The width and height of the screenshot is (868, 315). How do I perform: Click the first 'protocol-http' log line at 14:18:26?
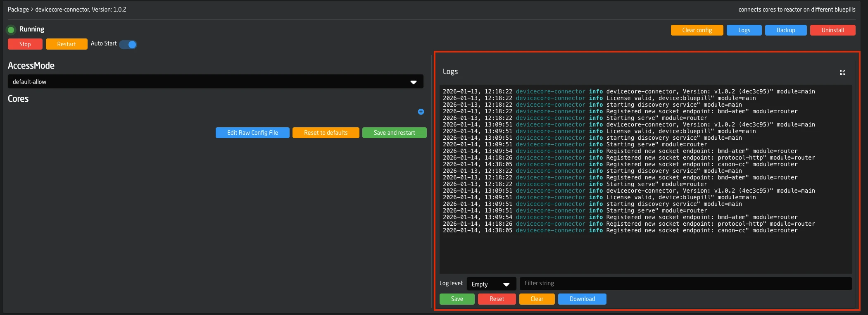tap(629, 157)
